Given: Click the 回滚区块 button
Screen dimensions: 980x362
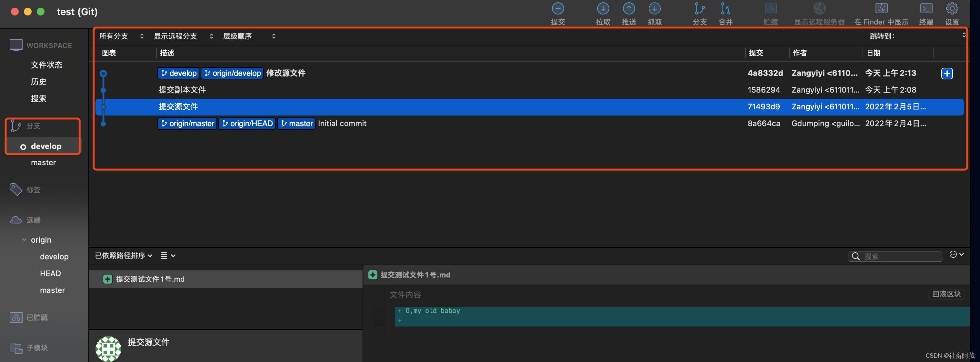Looking at the screenshot, I should 946,294.
